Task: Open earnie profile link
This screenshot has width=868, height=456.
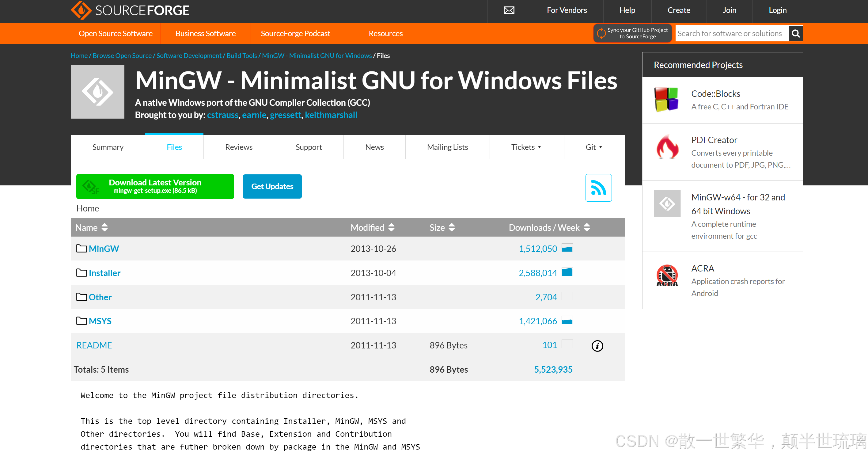Action: pos(254,115)
